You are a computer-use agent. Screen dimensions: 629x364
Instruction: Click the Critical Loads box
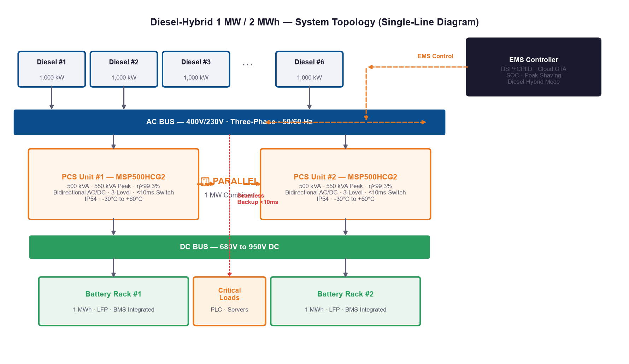point(229,301)
